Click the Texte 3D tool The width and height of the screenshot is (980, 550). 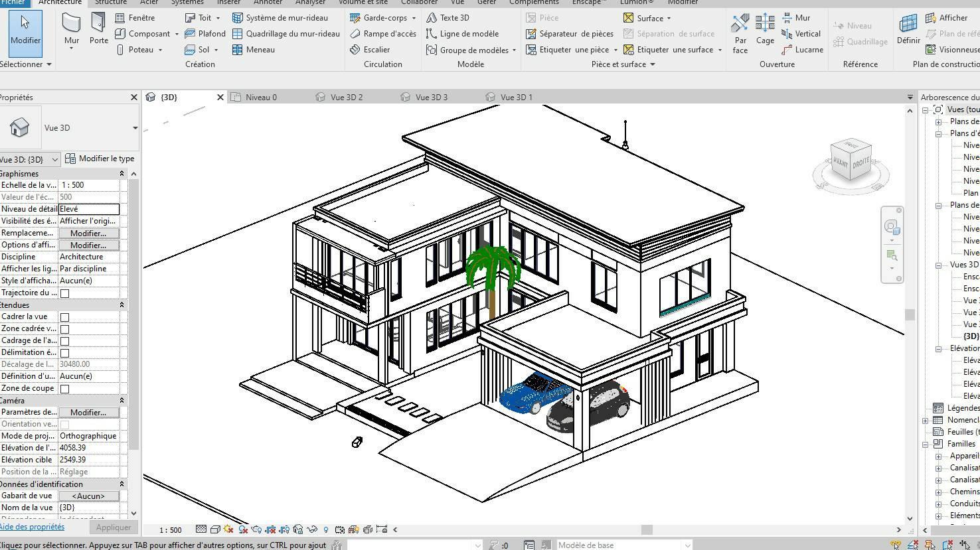448,18
